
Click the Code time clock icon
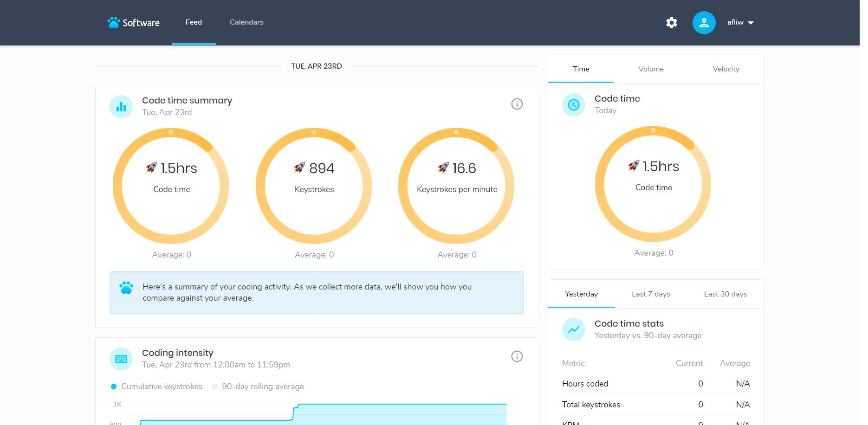tap(574, 105)
